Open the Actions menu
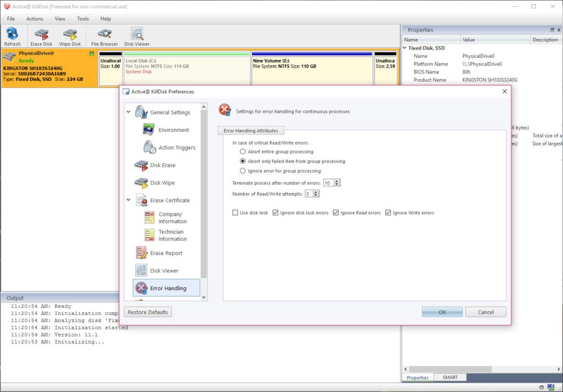Image resolution: width=563 pixels, height=392 pixels. pyautogui.click(x=35, y=19)
